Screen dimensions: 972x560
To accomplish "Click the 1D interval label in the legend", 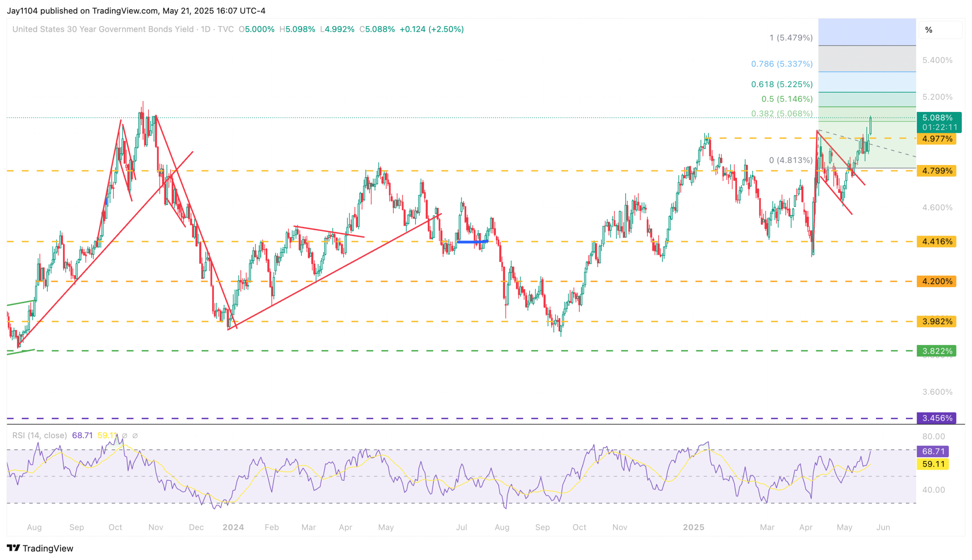I will [205, 29].
